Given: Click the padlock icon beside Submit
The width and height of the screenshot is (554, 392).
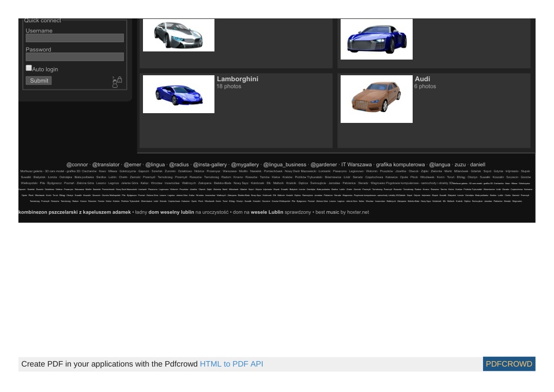Looking at the screenshot, I should pos(120,80).
